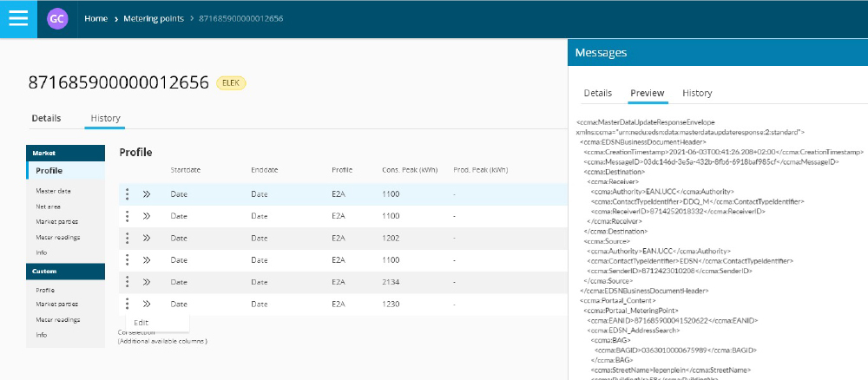The image size is (868, 380).
Task: Open Market parties under Custom section
Action: click(x=57, y=305)
